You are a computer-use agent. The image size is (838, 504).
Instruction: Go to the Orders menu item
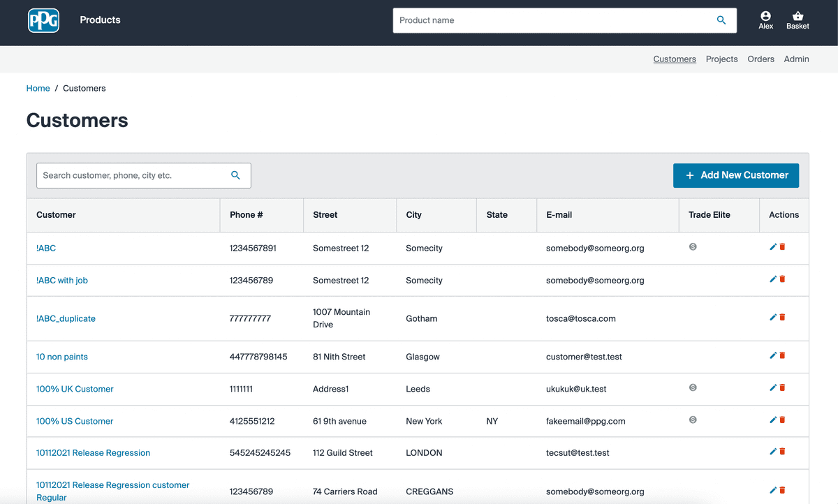760,59
